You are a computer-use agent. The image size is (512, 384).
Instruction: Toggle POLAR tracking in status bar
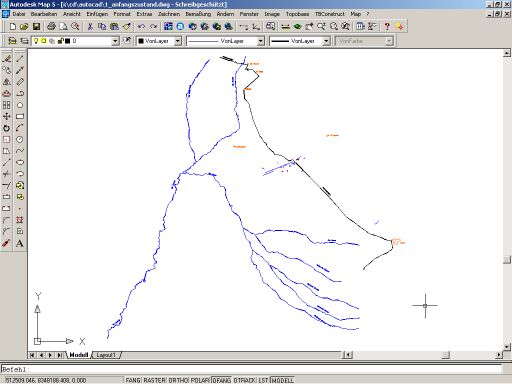(x=200, y=380)
